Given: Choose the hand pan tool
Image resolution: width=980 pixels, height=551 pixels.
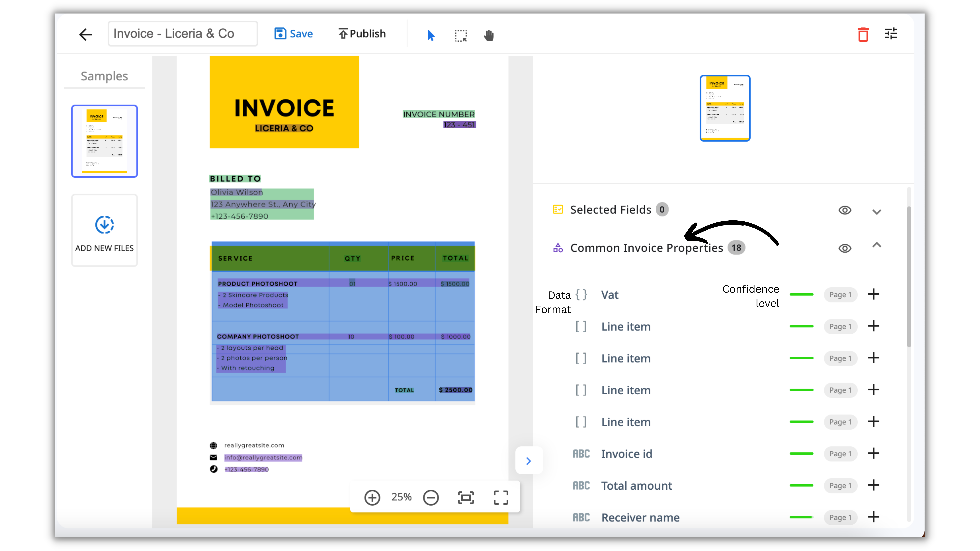Looking at the screenshot, I should tap(489, 35).
